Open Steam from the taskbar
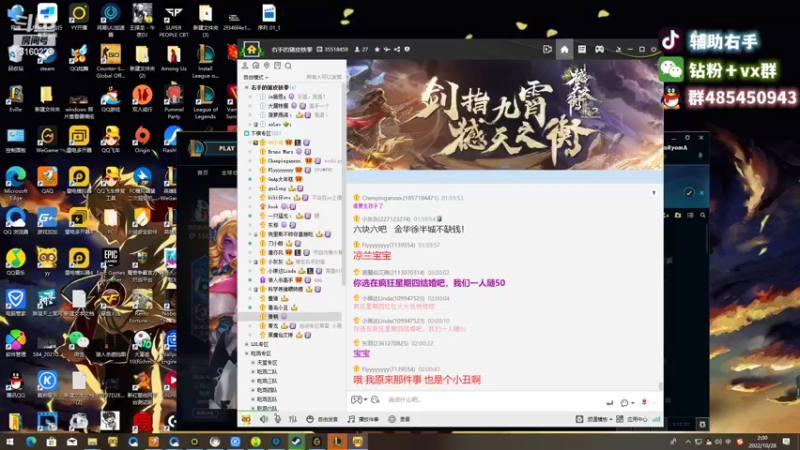 [x=296, y=441]
